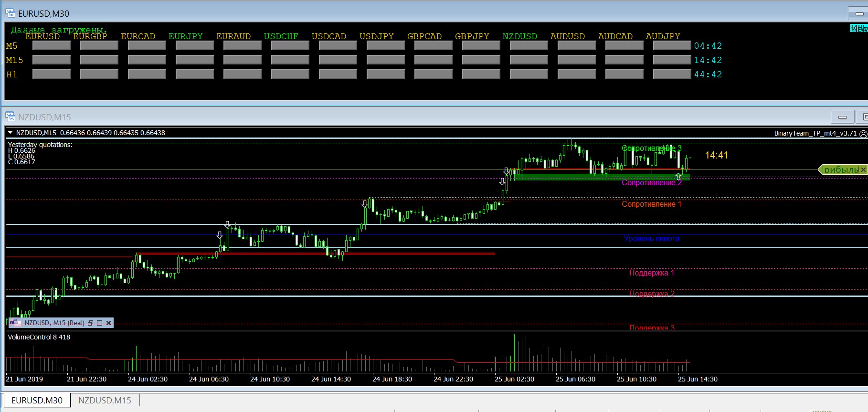Viewport: 868px width, 412px height.
Task: Click the NZDUSD,M15 window title chart icon
Action: [x=10, y=116]
